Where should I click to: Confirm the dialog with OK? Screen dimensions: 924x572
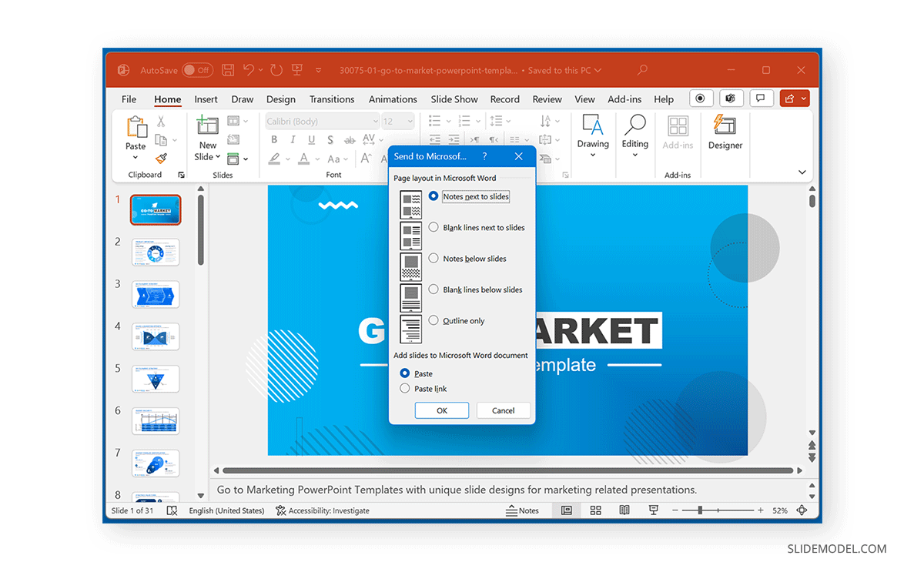tap(442, 410)
